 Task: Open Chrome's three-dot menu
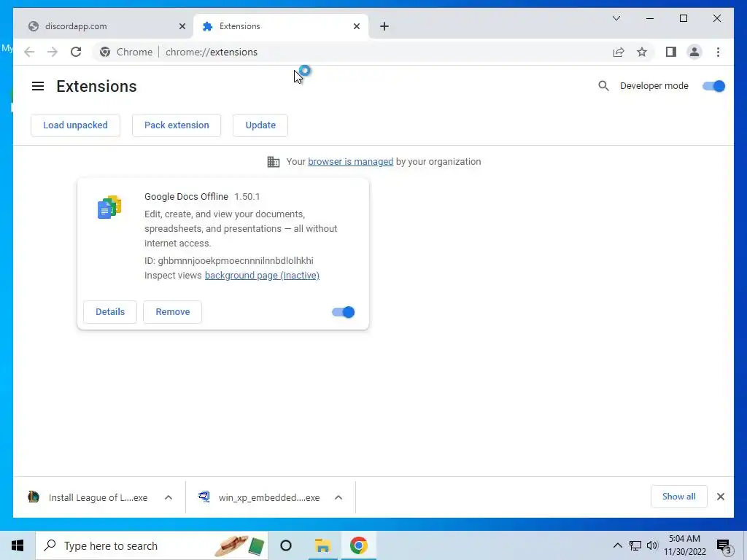click(718, 52)
